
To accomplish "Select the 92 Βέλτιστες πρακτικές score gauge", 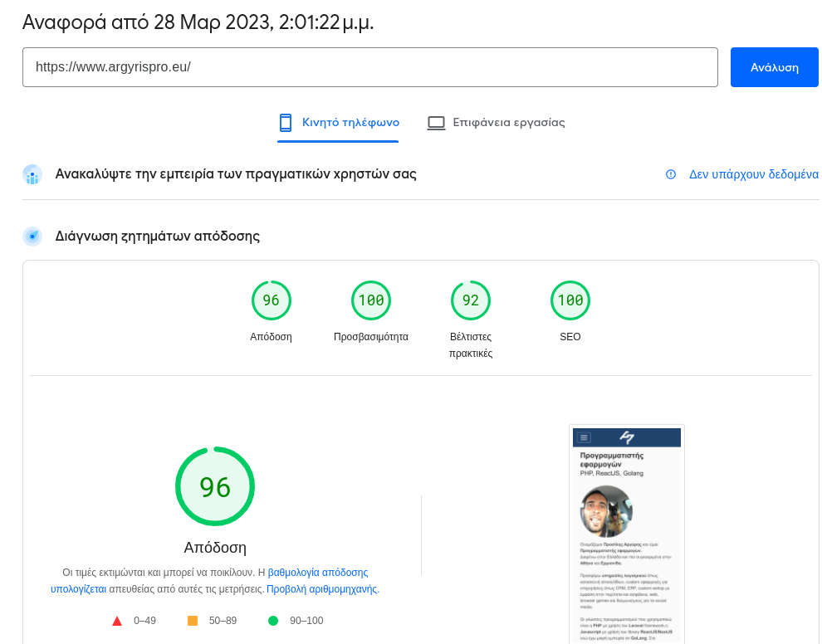I will pos(470,300).
